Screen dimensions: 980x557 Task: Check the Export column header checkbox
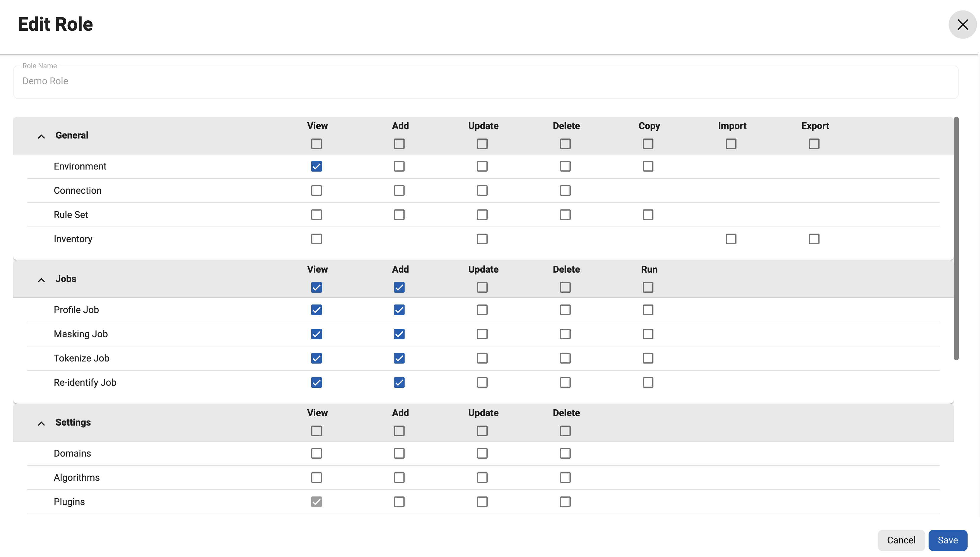click(814, 144)
